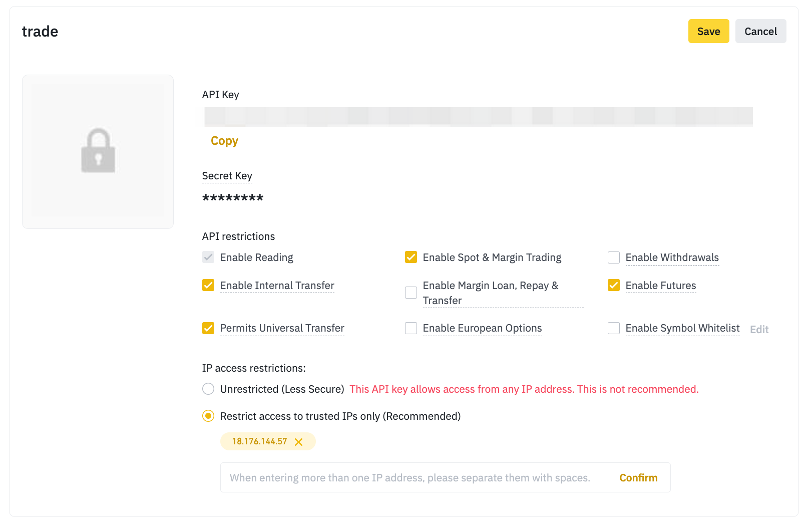Click the lock icon thumbnail

point(98,151)
